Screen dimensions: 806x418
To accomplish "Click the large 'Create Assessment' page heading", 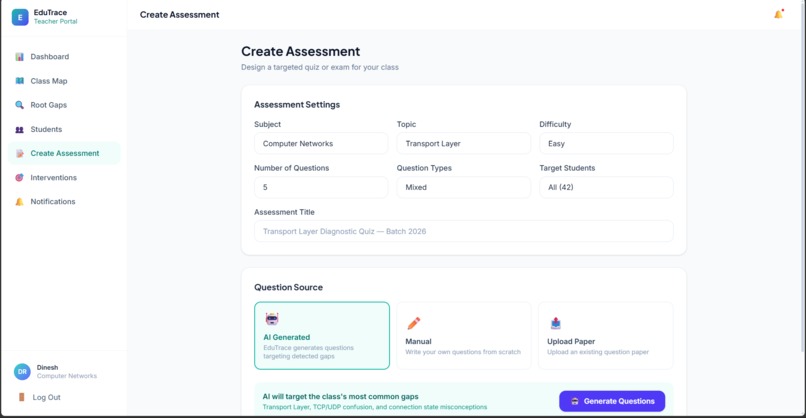I will click(301, 51).
